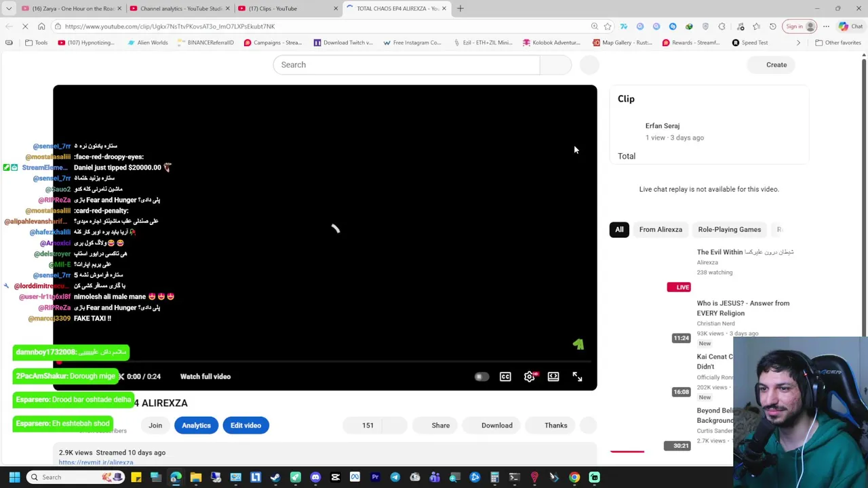Toggle the autoplay switch in player

pyautogui.click(x=481, y=377)
